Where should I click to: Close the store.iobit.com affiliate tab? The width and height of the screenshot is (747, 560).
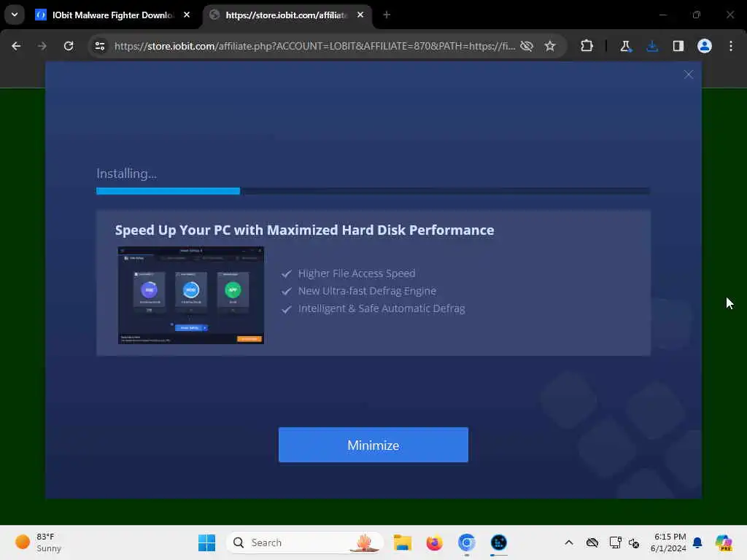pos(360,15)
